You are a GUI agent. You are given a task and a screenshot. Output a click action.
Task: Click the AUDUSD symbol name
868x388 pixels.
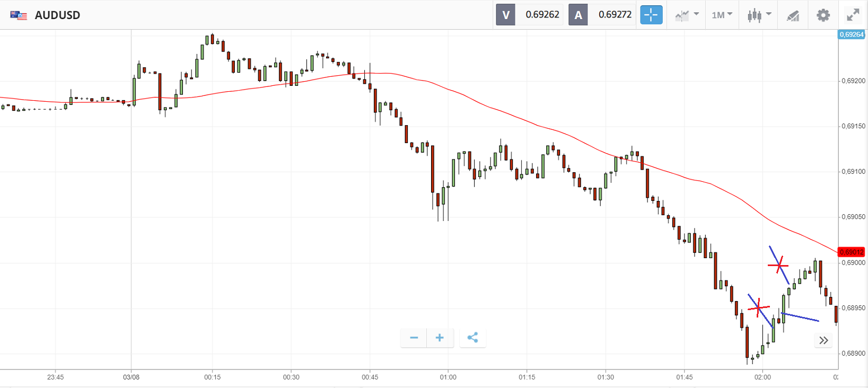pyautogui.click(x=57, y=15)
